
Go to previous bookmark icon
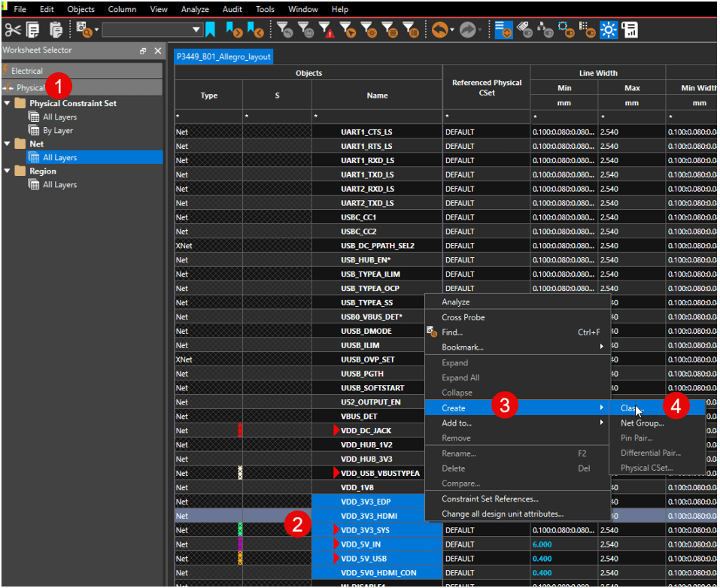255,30
